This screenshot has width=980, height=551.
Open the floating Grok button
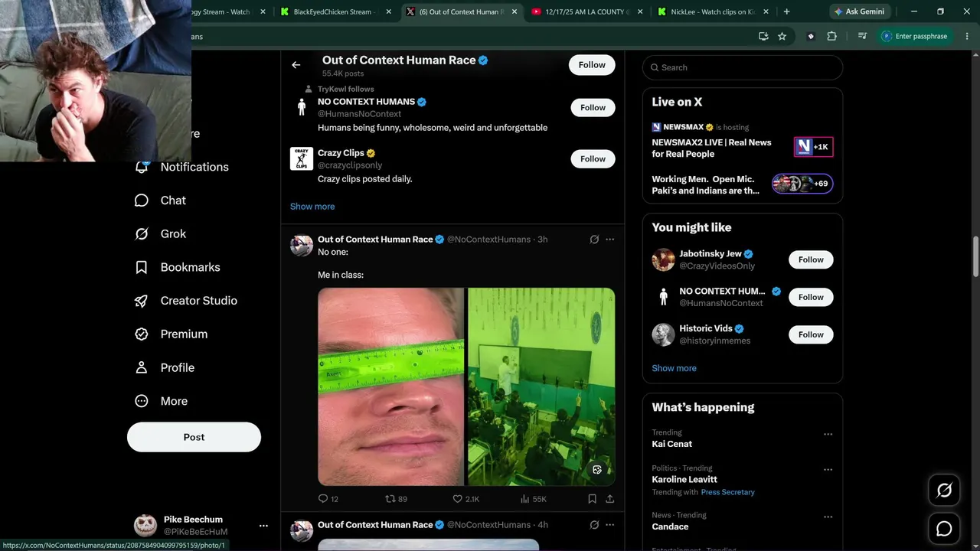(x=944, y=491)
